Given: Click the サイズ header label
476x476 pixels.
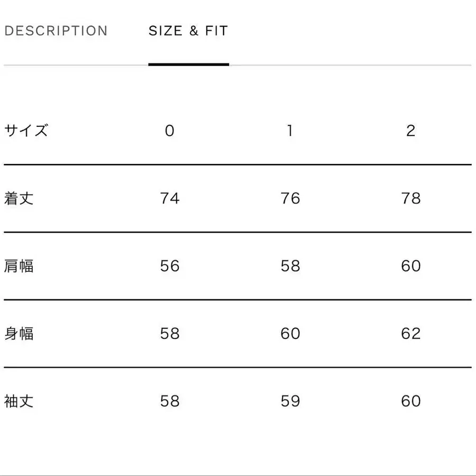Looking at the screenshot, I should point(26,130).
